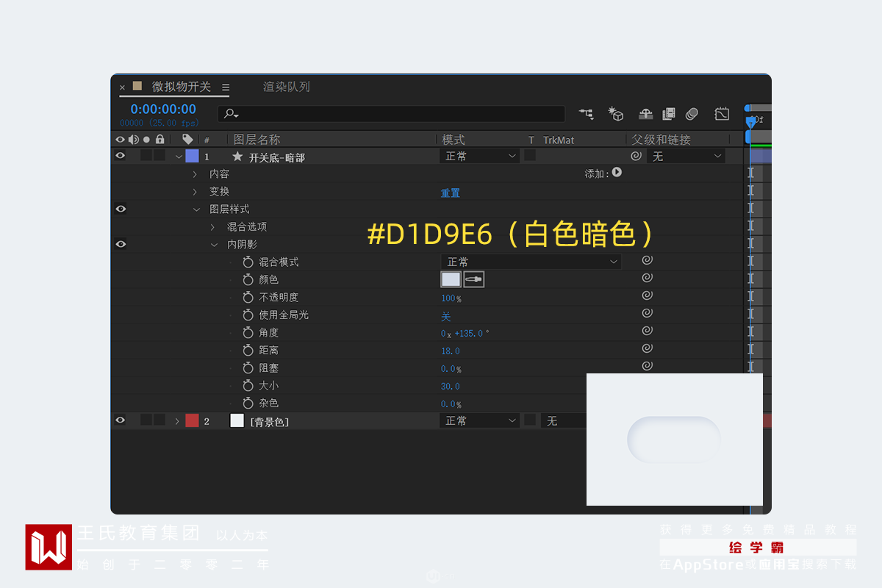Toggle stopwatch for 大小 property

(248, 385)
